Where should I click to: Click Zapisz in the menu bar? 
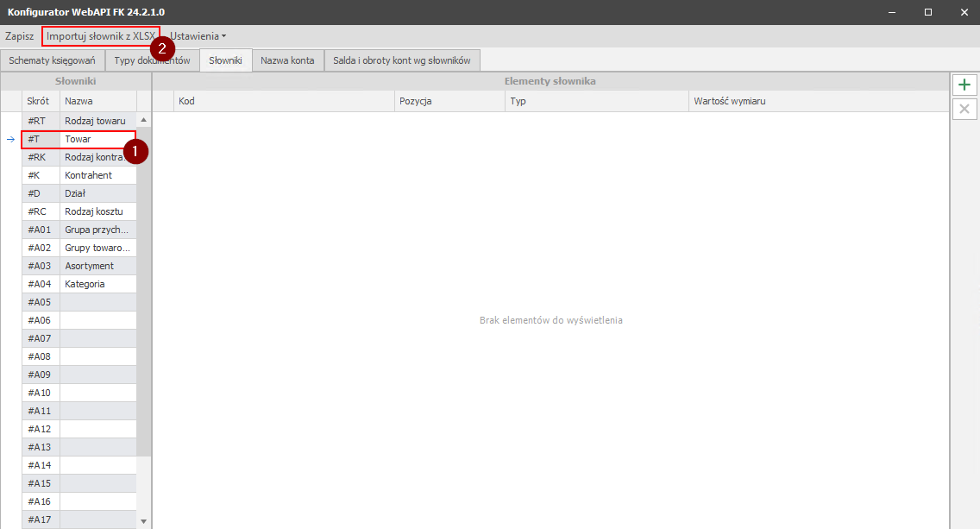pos(19,36)
